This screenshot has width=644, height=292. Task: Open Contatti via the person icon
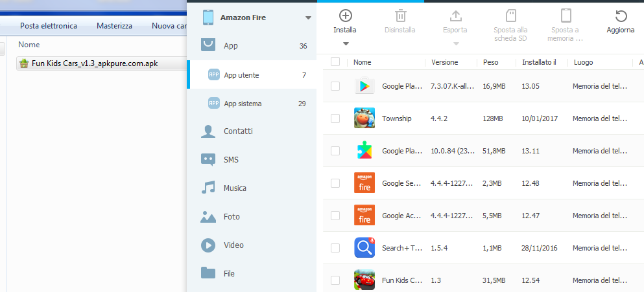[208, 131]
